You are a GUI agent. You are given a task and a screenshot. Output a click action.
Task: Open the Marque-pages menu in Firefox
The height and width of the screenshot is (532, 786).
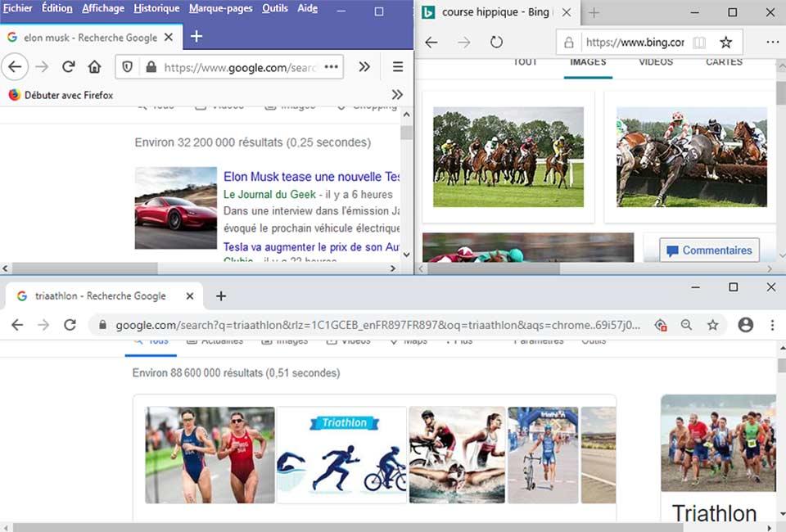[220, 8]
